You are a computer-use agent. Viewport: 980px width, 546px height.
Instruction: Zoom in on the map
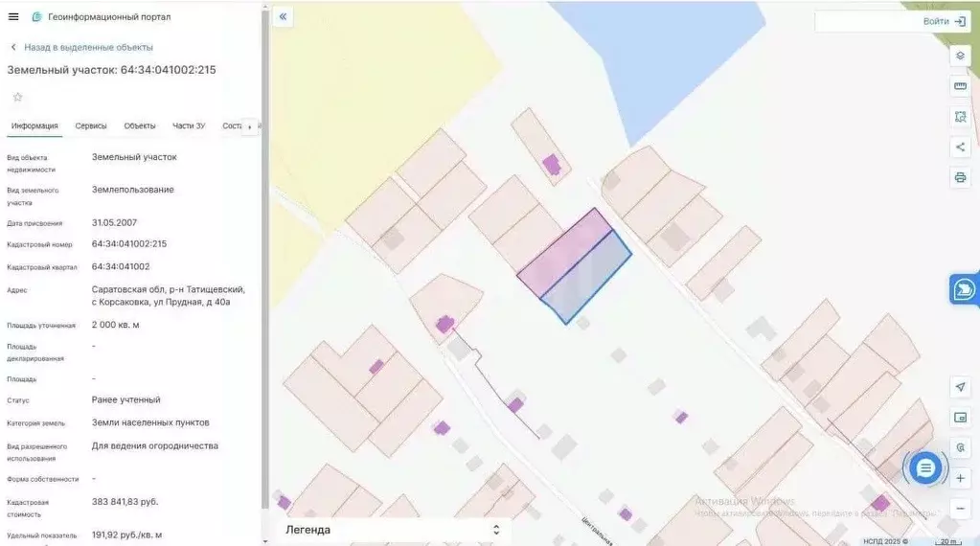[960, 477]
